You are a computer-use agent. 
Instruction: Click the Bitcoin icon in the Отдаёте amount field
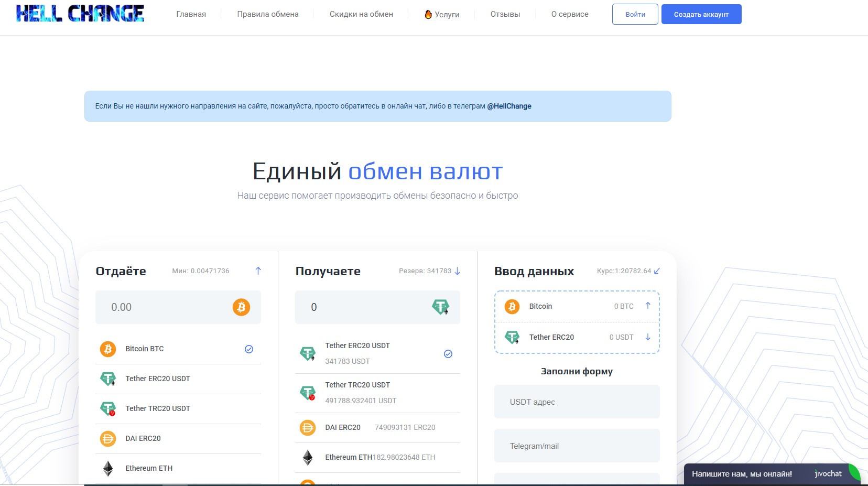[x=242, y=307]
